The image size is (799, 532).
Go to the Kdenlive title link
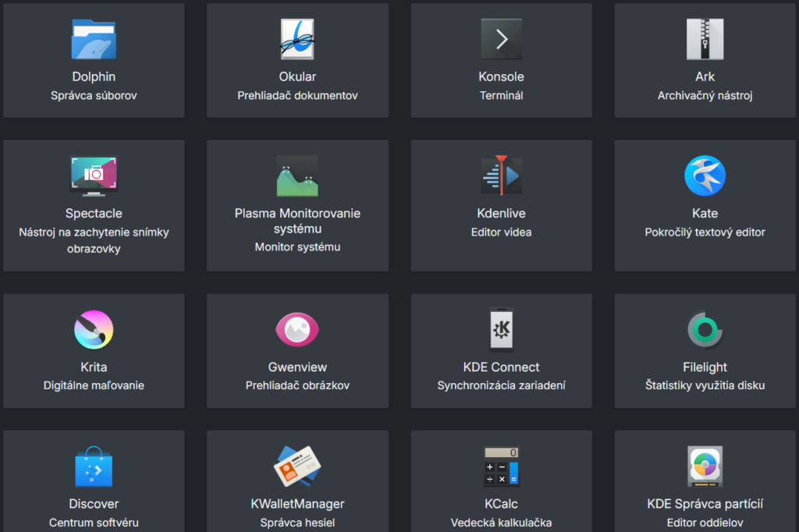tap(502, 213)
